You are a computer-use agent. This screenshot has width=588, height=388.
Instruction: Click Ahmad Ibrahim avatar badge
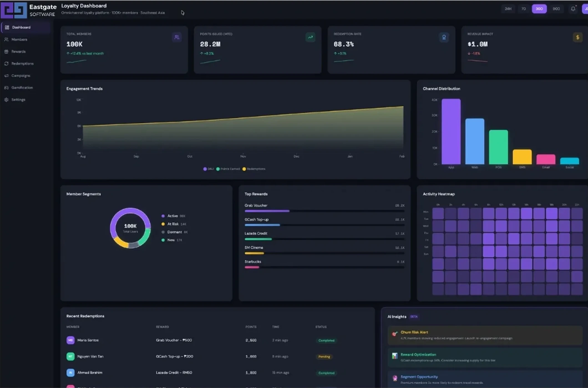click(70, 372)
